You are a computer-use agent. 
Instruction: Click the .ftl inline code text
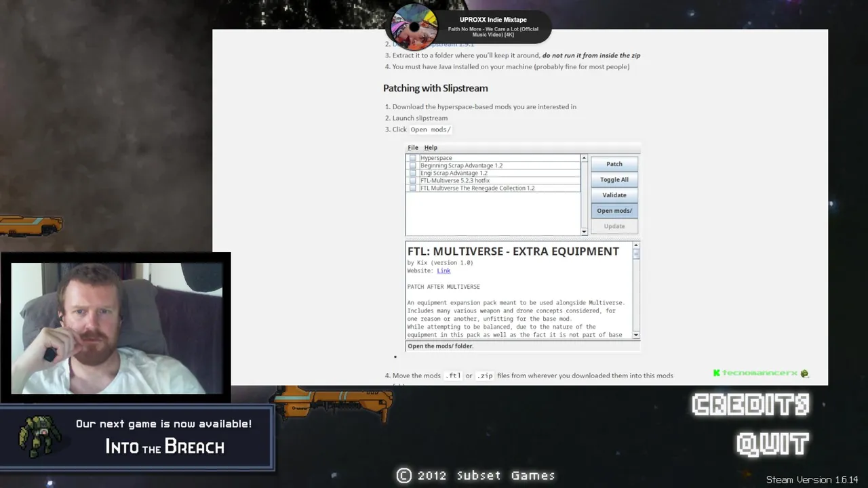[x=453, y=375]
